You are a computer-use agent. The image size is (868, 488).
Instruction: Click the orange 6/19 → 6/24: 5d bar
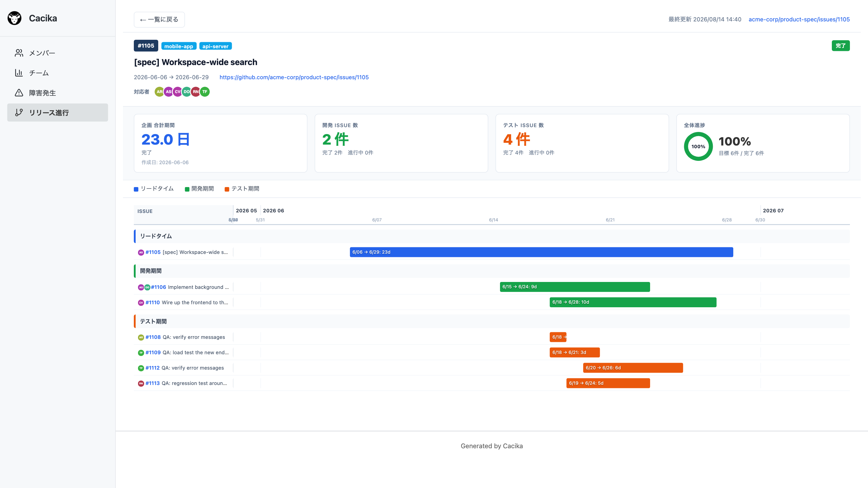point(608,383)
